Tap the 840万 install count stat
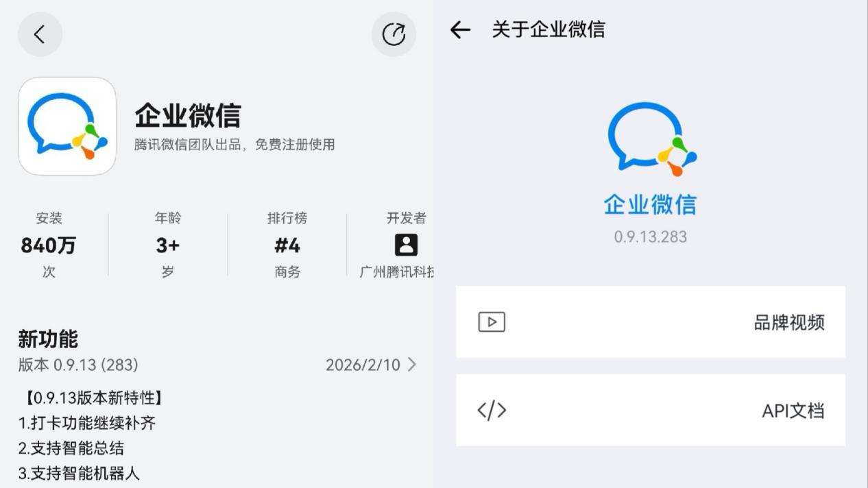The height and width of the screenshot is (488, 868). (48, 245)
